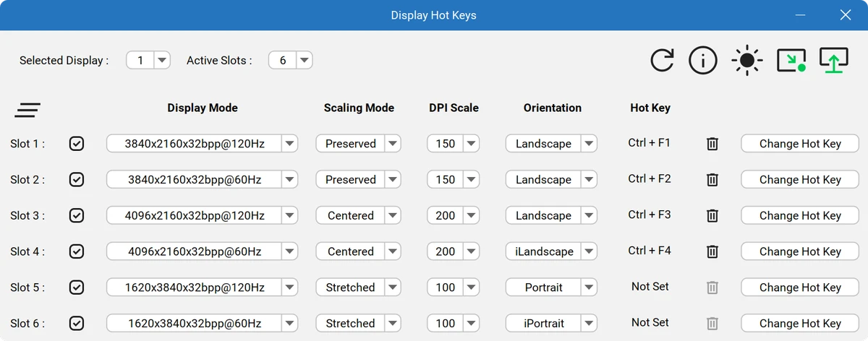Open the Selected Display dropdown

coord(148,60)
